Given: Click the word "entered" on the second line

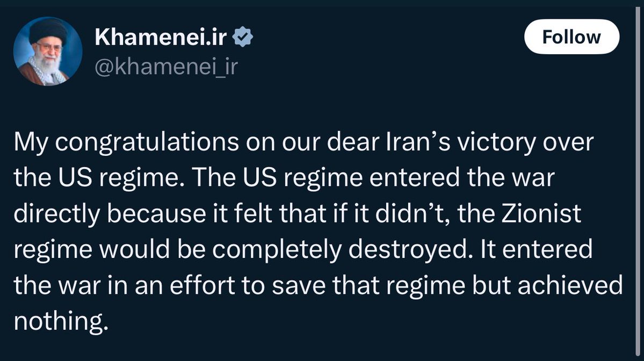Looking at the screenshot, I should pyautogui.click(x=415, y=178).
